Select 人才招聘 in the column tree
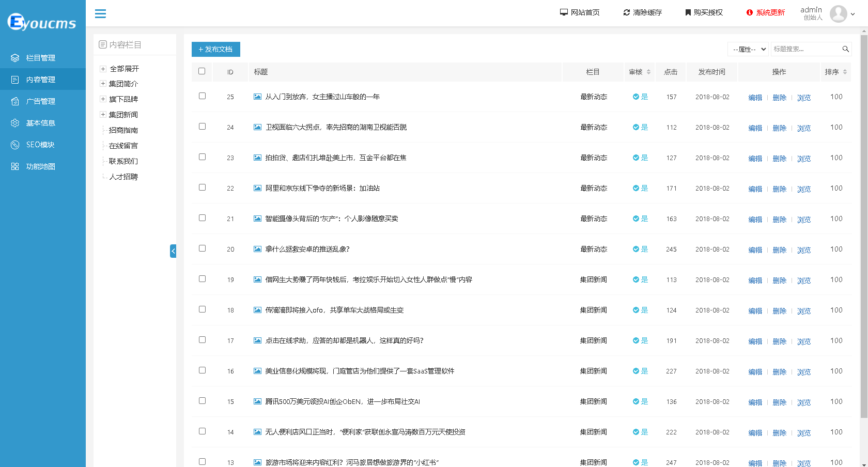Image resolution: width=868 pixels, height=467 pixels. (123, 177)
